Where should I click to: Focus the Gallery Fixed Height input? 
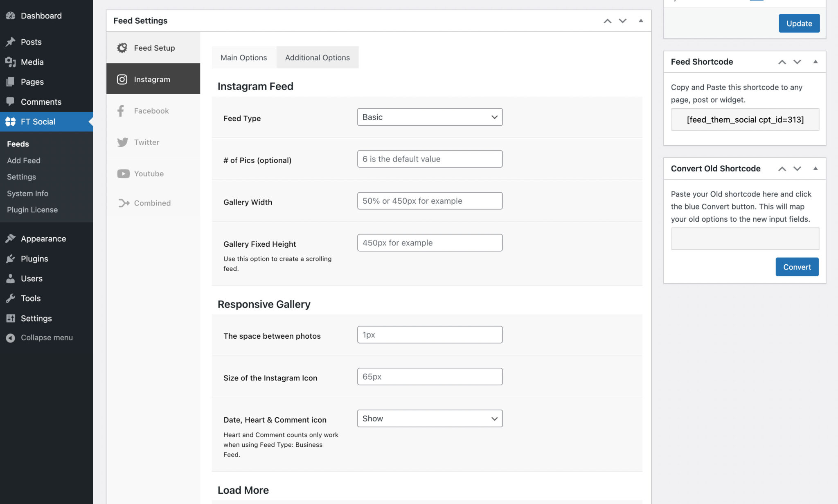point(430,243)
